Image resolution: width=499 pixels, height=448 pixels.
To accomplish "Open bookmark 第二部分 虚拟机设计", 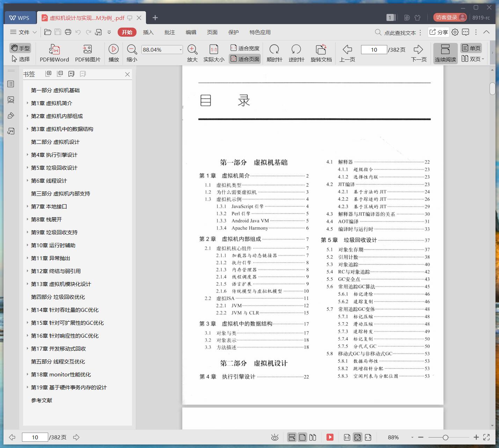I will point(55,142).
